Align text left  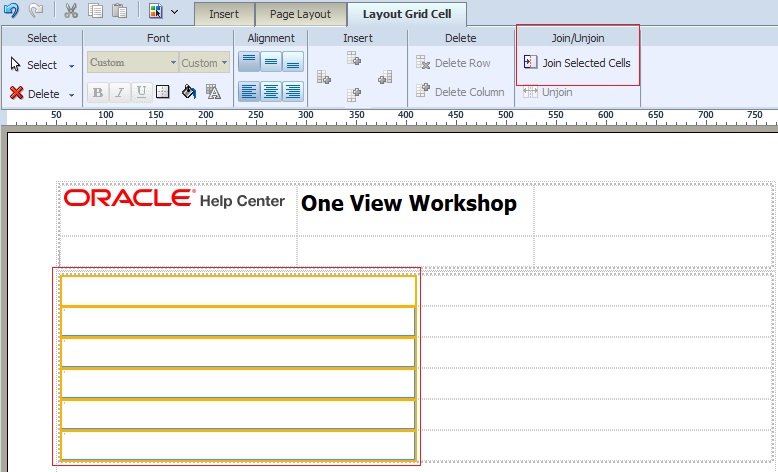point(249,91)
